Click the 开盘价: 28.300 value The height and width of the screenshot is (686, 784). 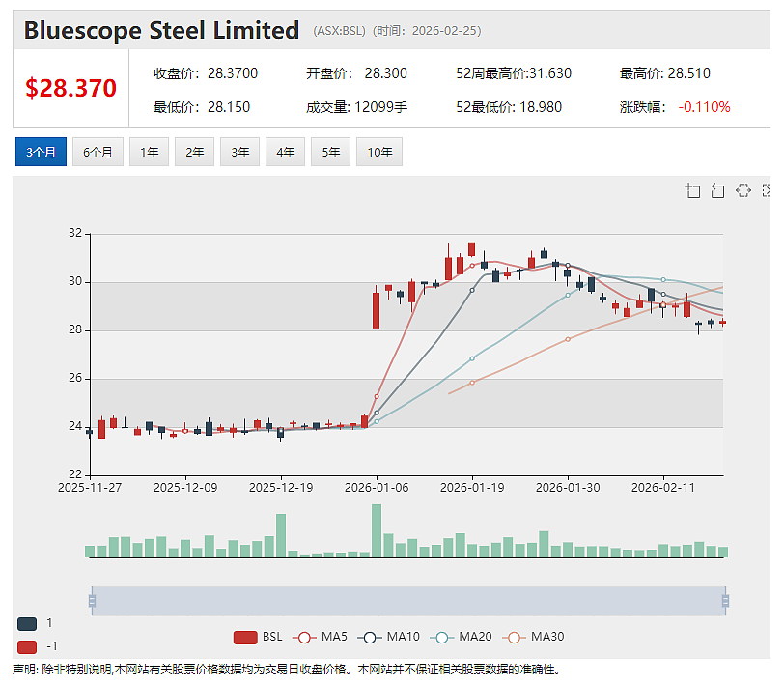point(356,73)
